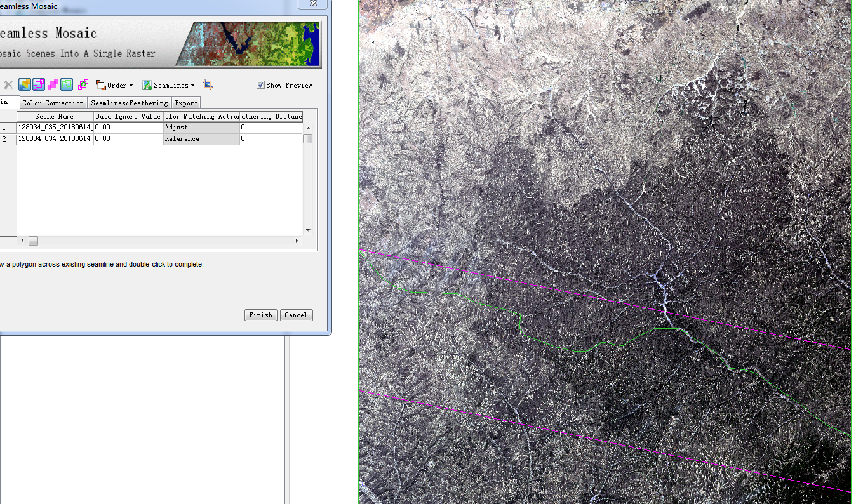The image size is (856, 504).
Task: Click the define output area crop icon
Action: 208,84
